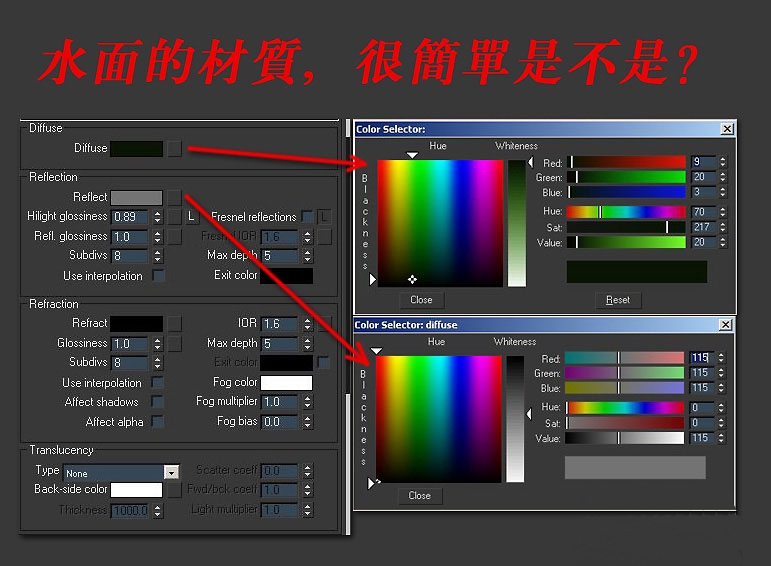
Task: Toggle the L lock button beside Hilight glossiness
Action: coord(192,217)
